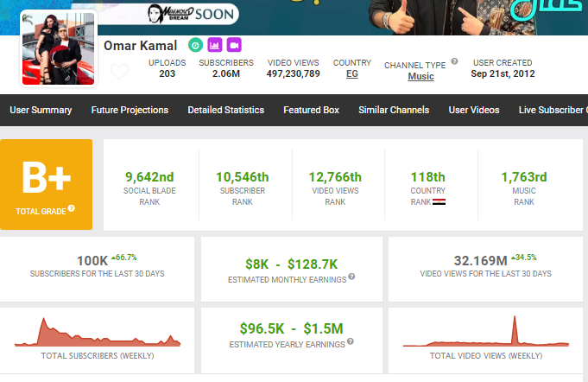The width and height of the screenshot is (588, 382).
Task: Click the purple video camera icon
Action: click(233, 45)
